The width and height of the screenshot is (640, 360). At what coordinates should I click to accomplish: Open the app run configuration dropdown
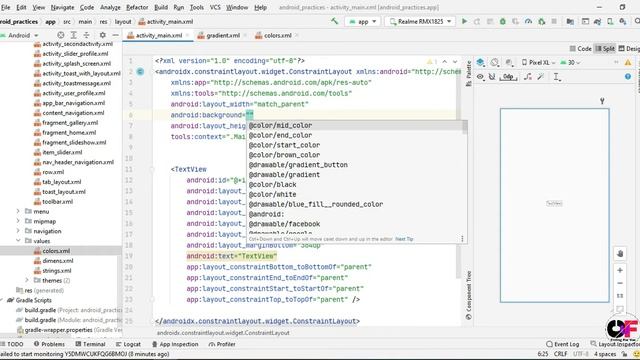tap(362, 22)
